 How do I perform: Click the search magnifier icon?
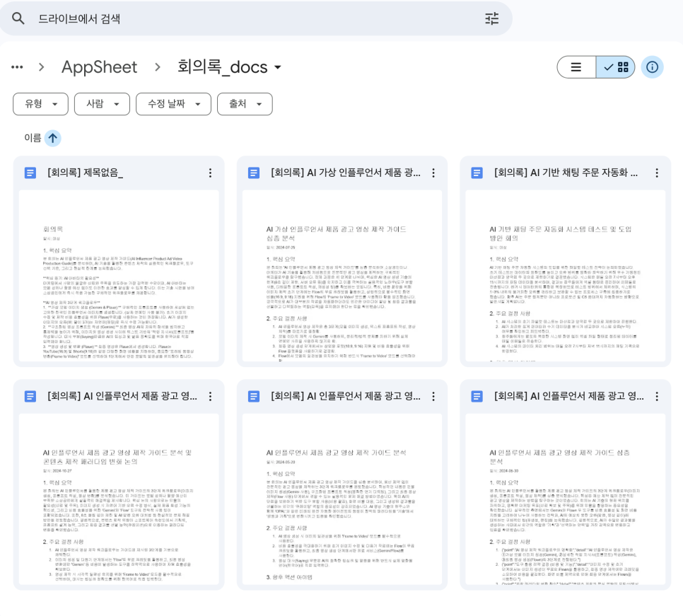tap(18, 18)
